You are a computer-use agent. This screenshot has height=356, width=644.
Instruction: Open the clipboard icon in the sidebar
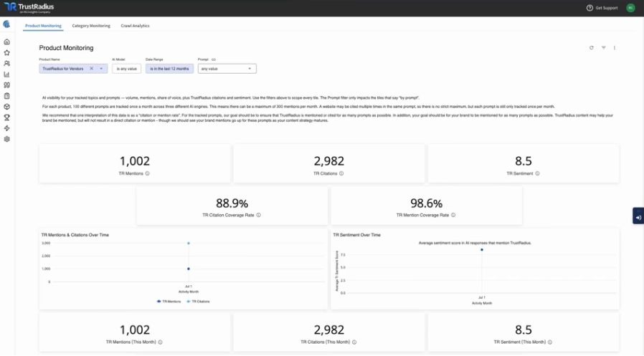point(6,96)
